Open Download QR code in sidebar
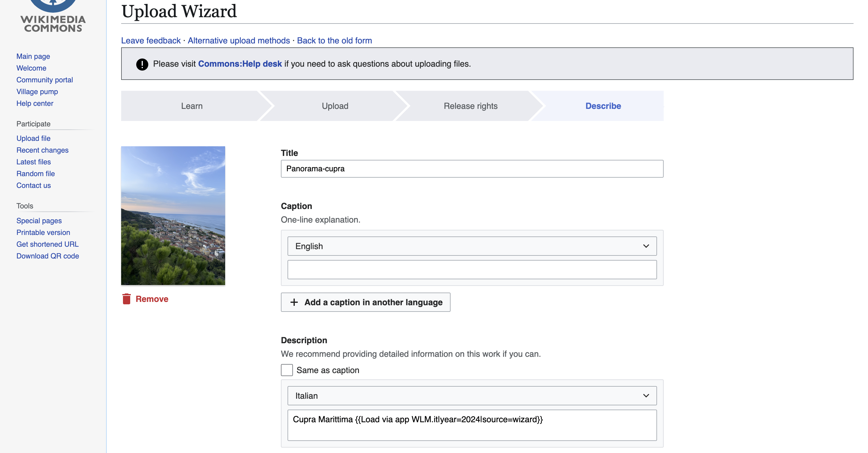This screenshot has height=453, width=868. coord(48,256)
